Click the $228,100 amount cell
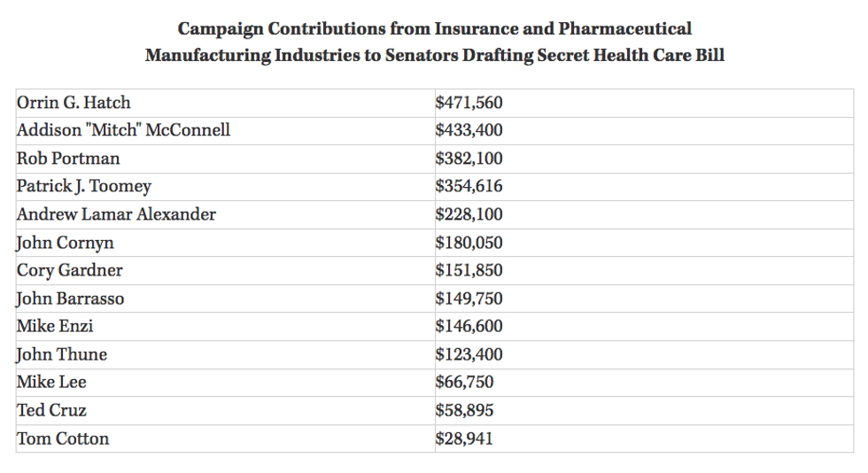Viewport: 868px width, 473px height. pyautogui.click(x=469, y=214)
